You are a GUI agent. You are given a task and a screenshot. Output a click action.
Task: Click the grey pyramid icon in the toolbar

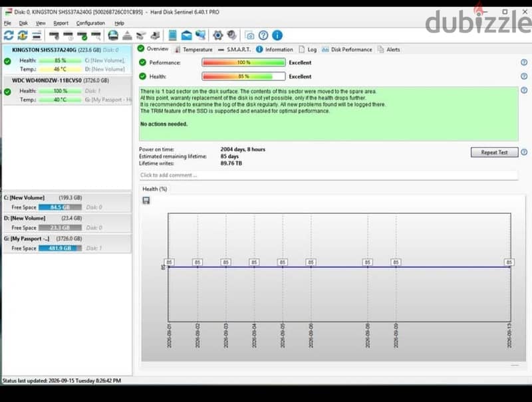[x=127, y=35]
